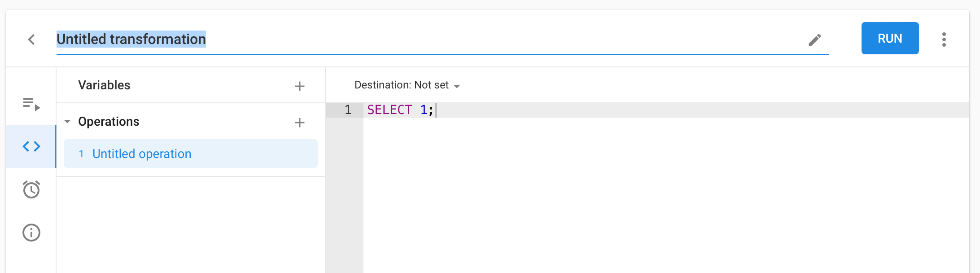Add a new operation with plus icon
The width and height of the screenshot is (980, 273).
300,123
